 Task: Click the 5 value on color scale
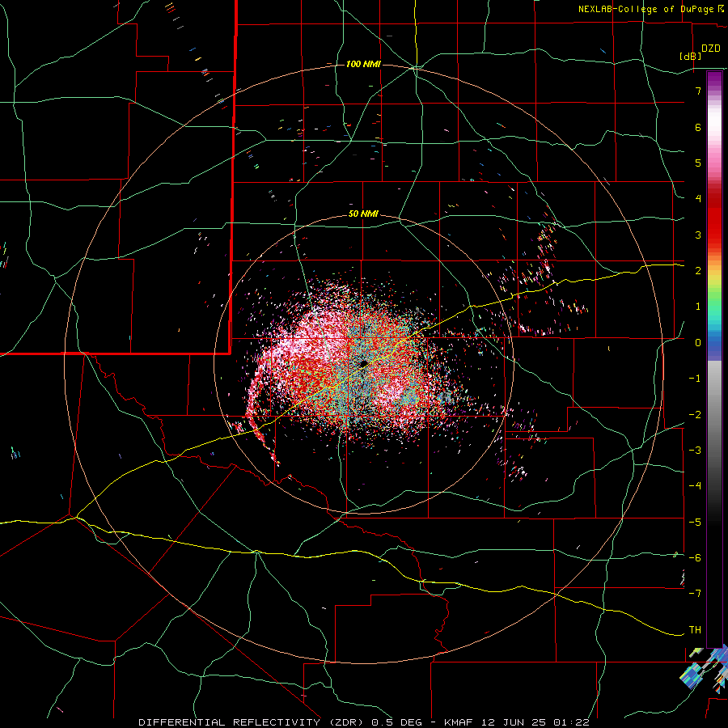(x=698, y=163)
